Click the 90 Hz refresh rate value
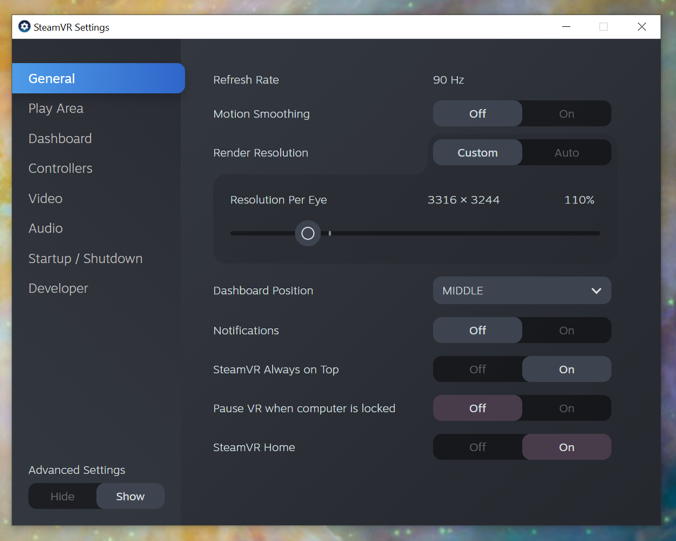Viewport: 676px width, 541px height. click(x=448, y=80)
